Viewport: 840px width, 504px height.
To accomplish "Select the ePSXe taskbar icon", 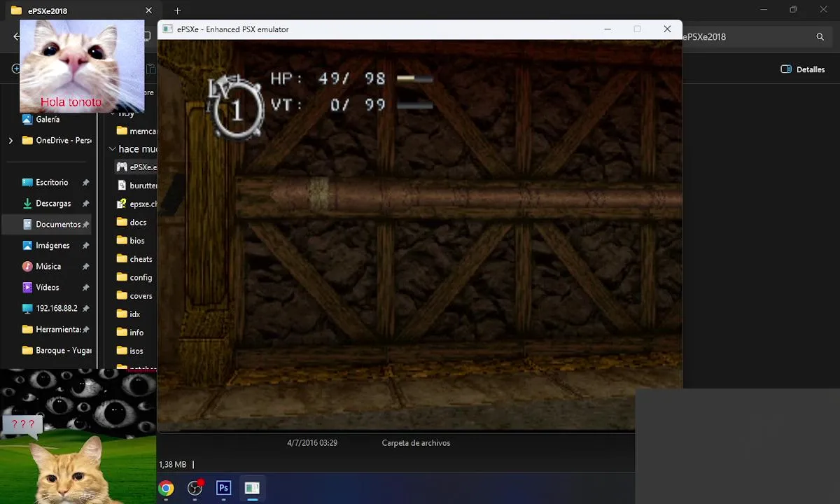I will point(252,488).
